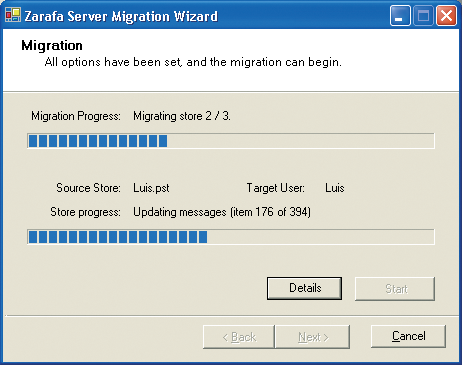Select the 'Migrating store 2 / 3' status text
This screenshot has width=462, height=365.
[182, 116]
